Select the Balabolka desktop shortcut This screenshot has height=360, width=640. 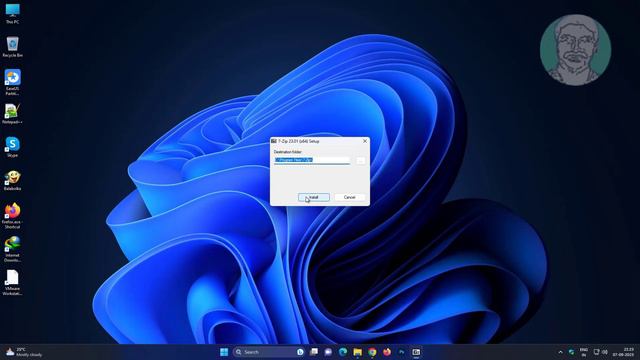12,180
